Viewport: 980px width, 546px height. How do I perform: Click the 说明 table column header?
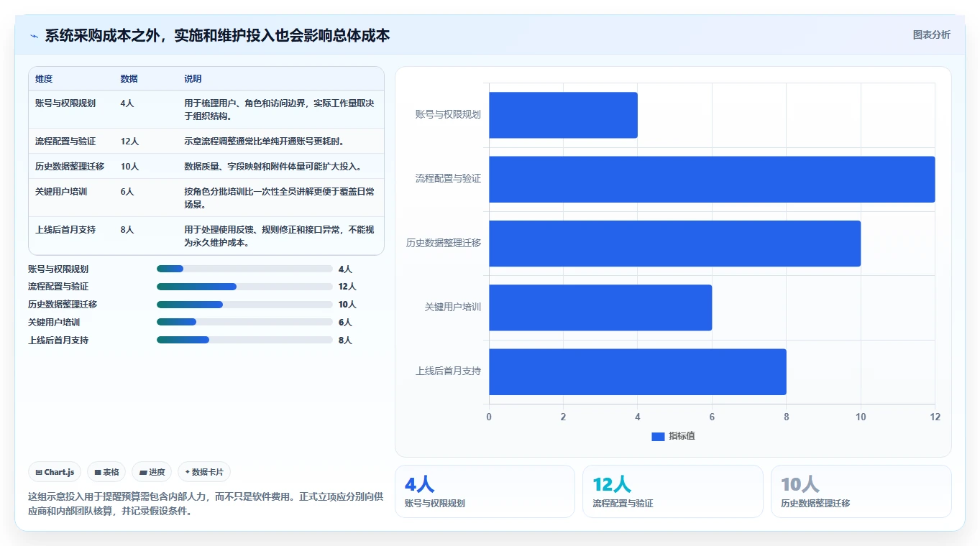pyautogui.click(x=193, y=79)
